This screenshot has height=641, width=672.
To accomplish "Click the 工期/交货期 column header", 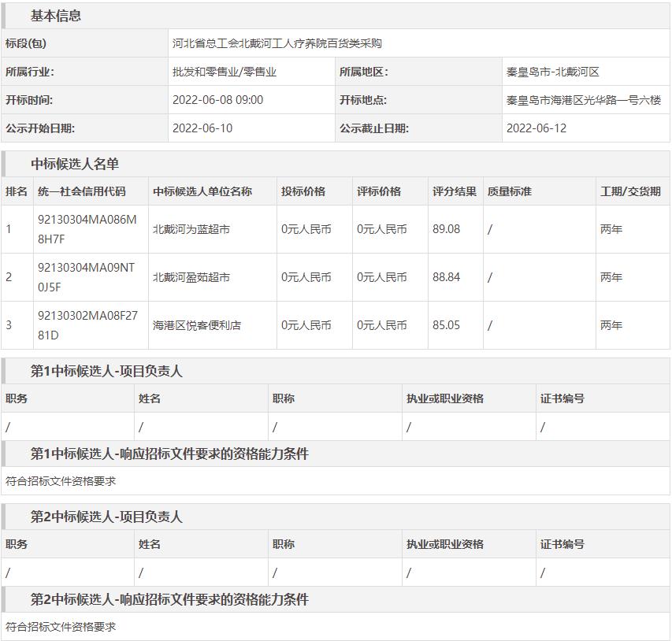I will (x=630, y=191).
